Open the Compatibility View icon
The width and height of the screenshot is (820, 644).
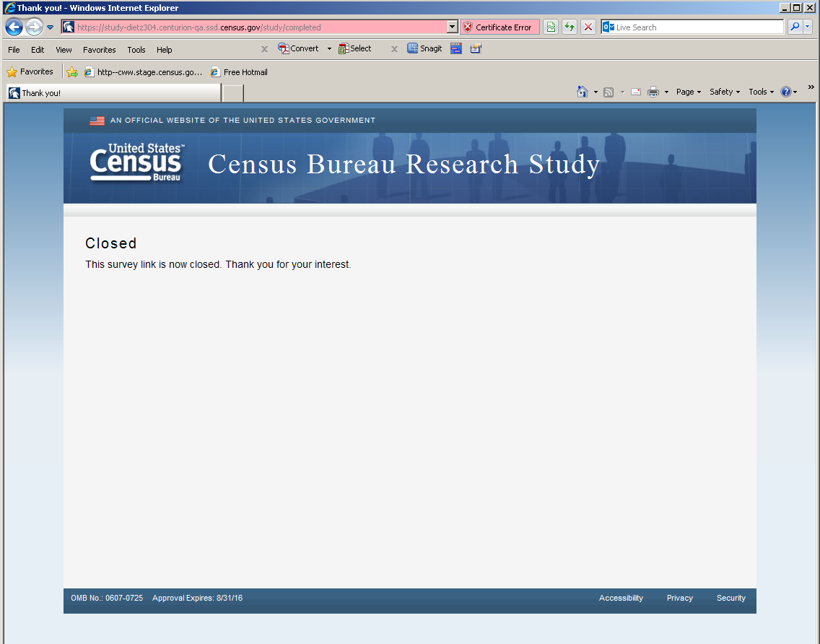pos(551,27)
